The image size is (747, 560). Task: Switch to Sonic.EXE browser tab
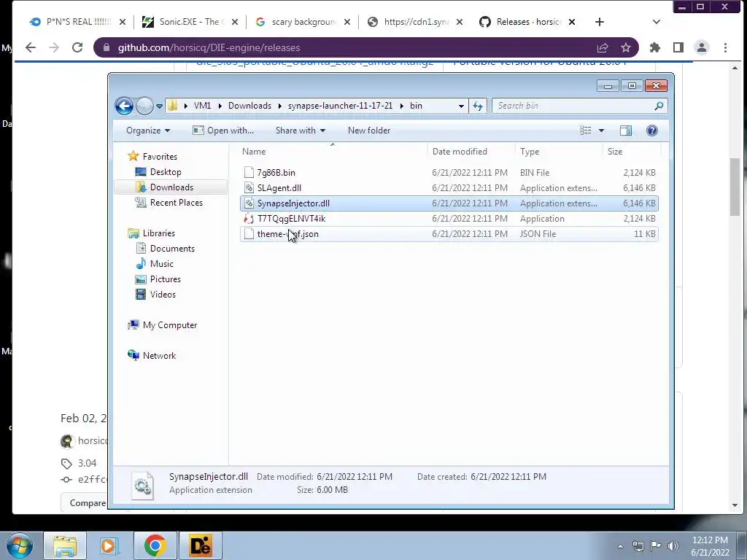click(x=190, y=22)
